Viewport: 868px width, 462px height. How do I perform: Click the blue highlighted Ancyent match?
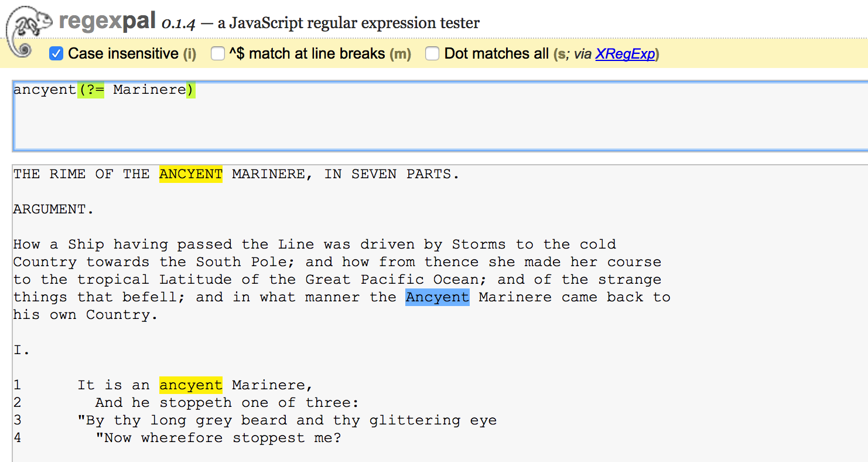point(438,297)
